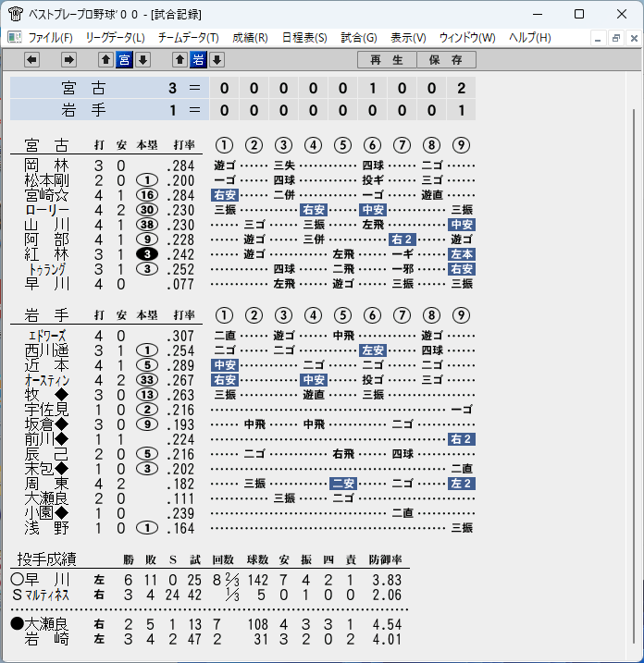Screen dimensions: 644x663
Task: Restore the inner document window
Action: click(x=616, y=38)
